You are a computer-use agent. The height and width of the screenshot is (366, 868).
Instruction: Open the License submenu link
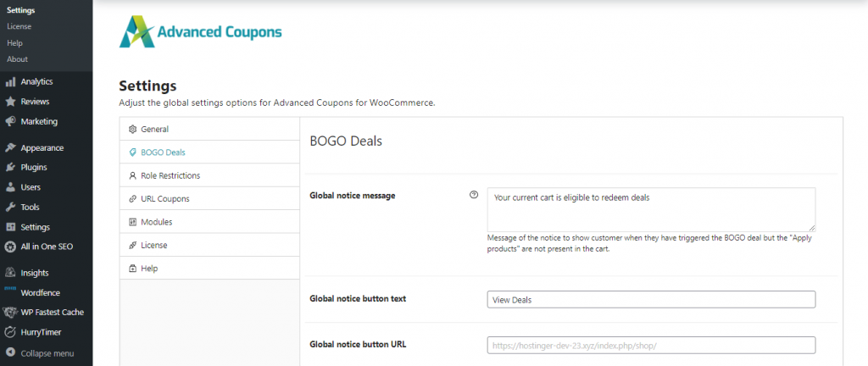19,26
